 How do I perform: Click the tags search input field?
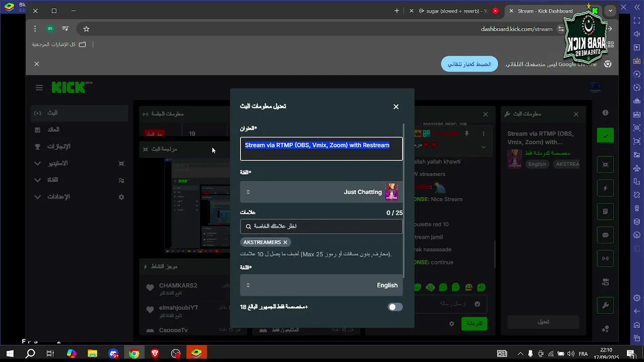(321, 226)
